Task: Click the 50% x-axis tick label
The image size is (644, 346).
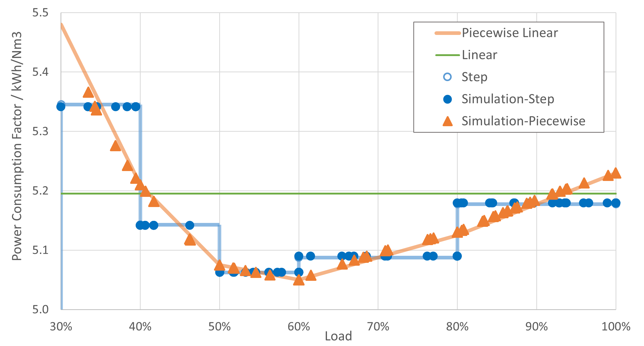Action: 219,327
